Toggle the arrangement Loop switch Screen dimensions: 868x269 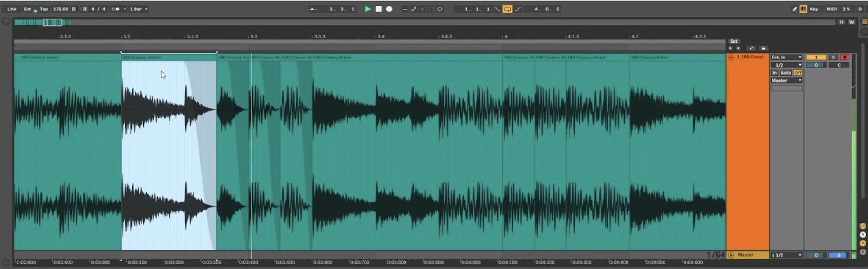(x=507, y=9)
